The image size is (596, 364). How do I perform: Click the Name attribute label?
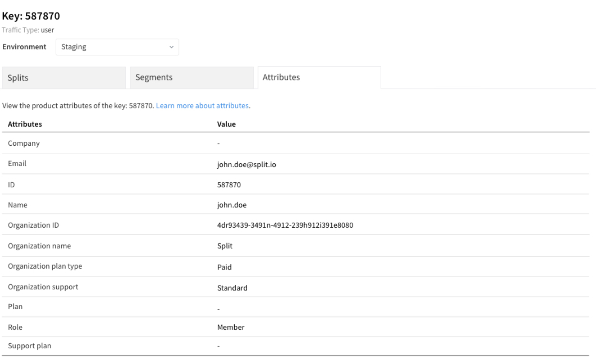18,205
